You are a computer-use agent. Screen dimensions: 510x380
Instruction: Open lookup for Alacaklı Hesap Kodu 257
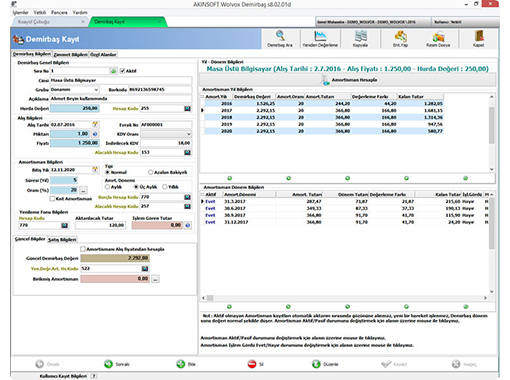tap(188, 206)
